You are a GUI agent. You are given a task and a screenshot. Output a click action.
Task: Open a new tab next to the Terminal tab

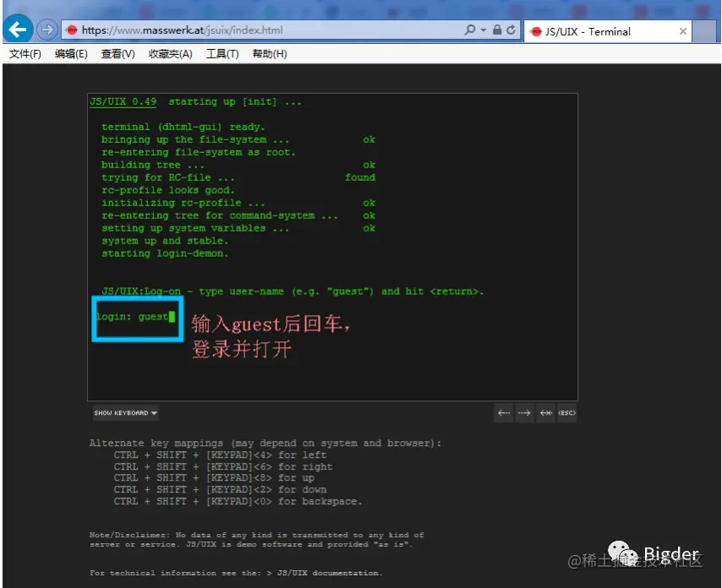pyautogui.click(x=704, y=32)
